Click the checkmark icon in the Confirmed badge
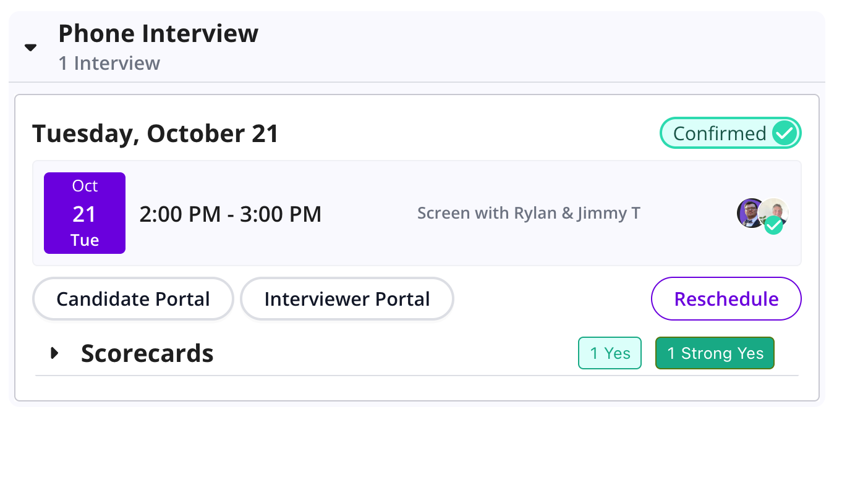This screenshot has width=842, height=504. [x=785, y=133]
